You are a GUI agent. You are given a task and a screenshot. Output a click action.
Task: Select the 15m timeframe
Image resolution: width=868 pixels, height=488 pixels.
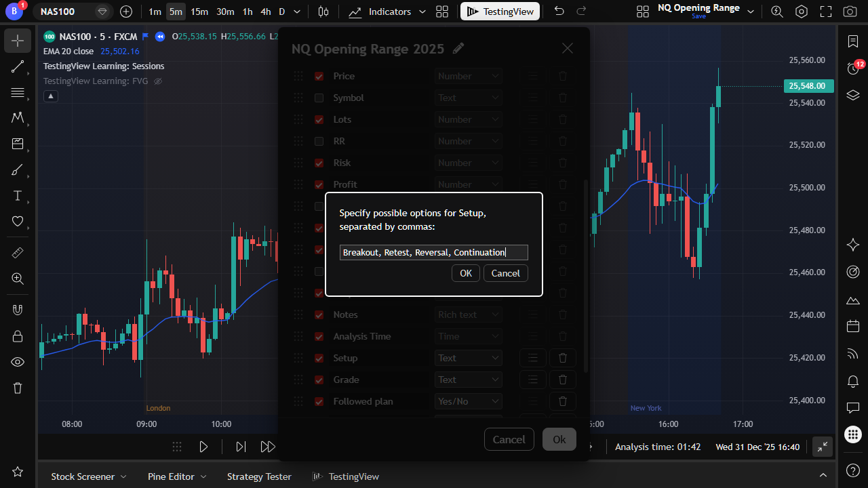(x=199, y=12)
